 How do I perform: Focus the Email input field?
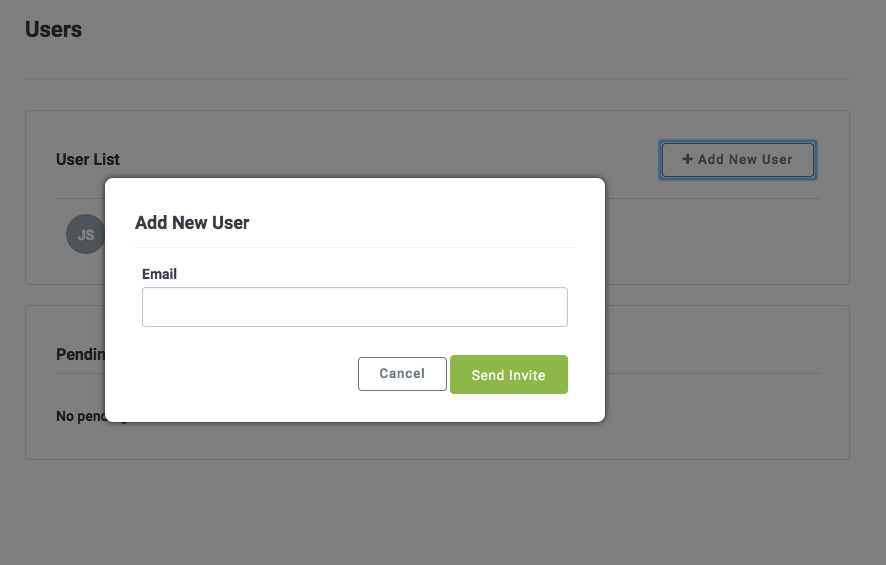tap(355, 307)
